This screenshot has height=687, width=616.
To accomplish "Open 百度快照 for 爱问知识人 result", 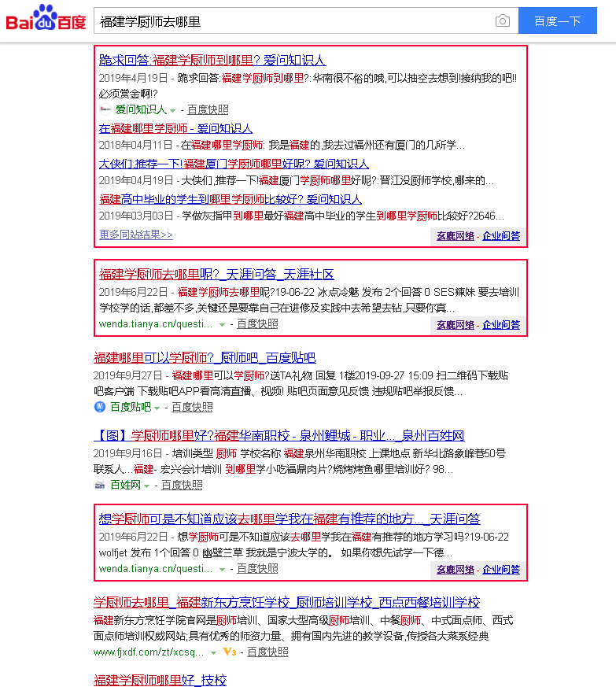I will tap(208, 109).
